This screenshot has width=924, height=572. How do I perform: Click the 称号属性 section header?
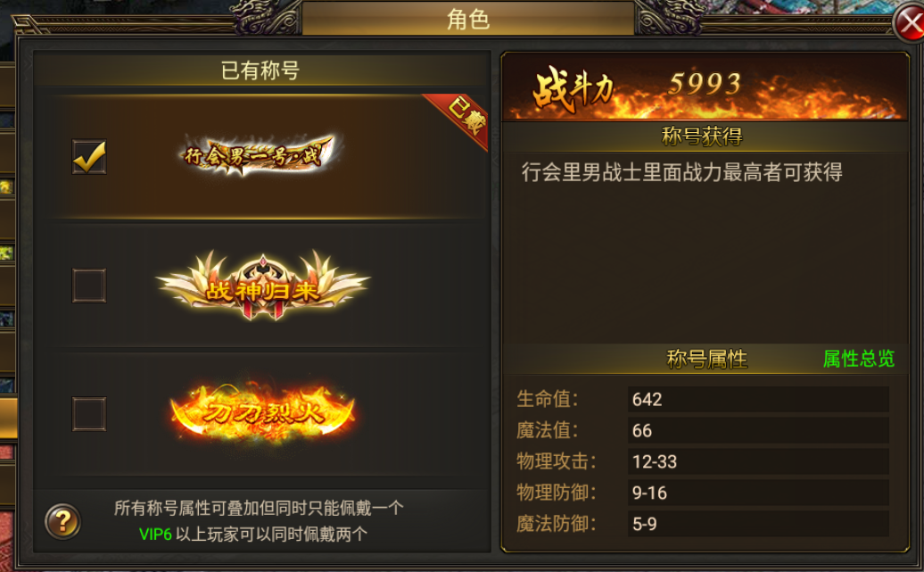click(x=706, y=359)
